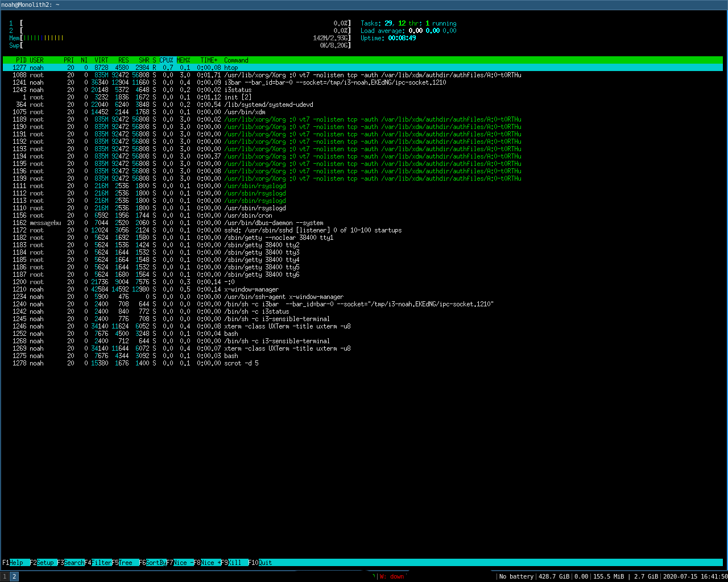The height and width of the screenshot is (582, 728).
Task: Click the Swp usage meter
Action: tap(180, 45)
